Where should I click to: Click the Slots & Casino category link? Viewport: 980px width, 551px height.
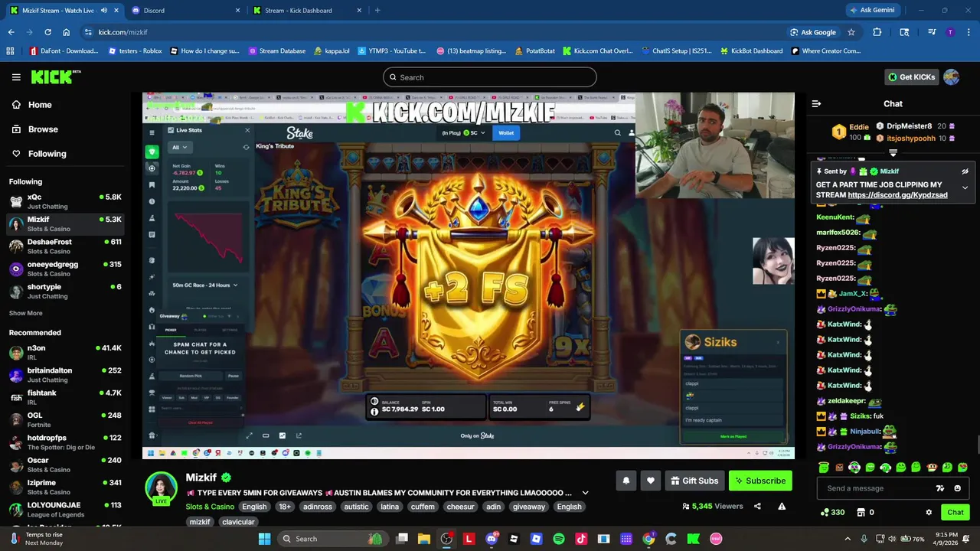click(x=210, y=507)
